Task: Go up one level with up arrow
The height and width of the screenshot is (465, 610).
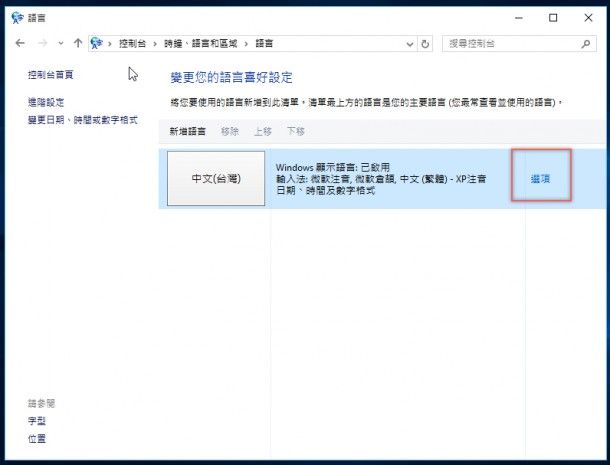Action: click(78, 43)
